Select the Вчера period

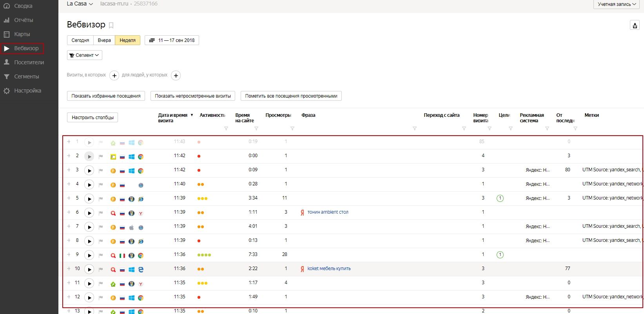(x=104, y=40)
